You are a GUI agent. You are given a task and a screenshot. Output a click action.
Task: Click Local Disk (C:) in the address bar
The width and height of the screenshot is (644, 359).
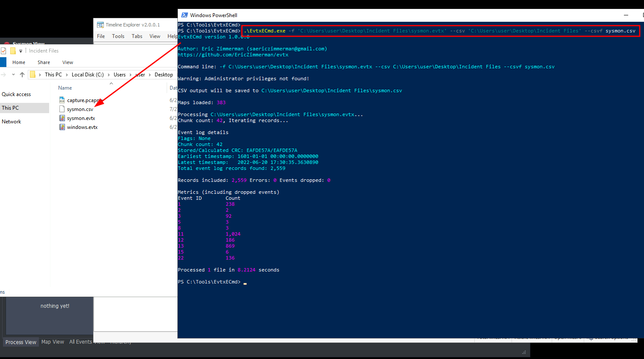pos(88,75)
